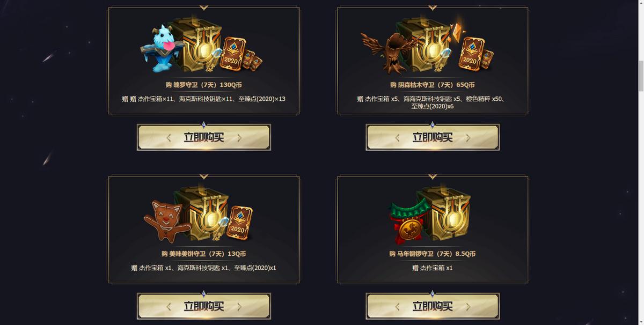Buy the 13Q币 gingerbread ward bundle now
The image size is (644, 325).
point(204,306)
